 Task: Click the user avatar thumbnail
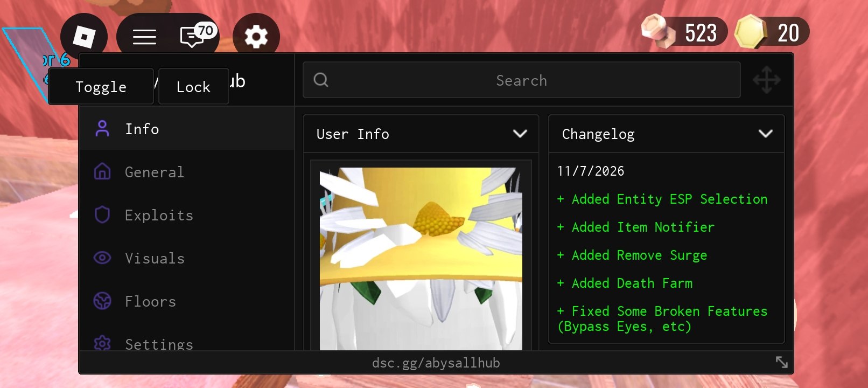pyautogui.click(x=421, y=259)
